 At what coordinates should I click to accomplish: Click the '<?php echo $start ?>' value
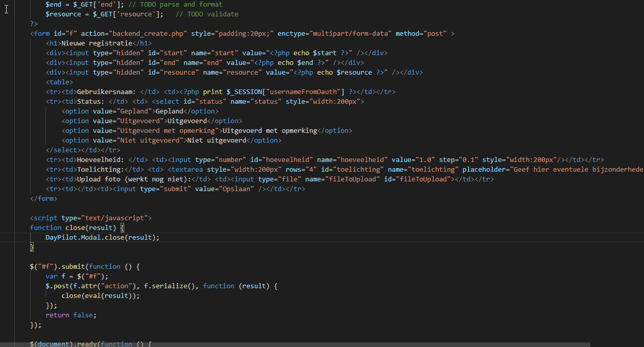pyautogui.click(x=309, y=53)
